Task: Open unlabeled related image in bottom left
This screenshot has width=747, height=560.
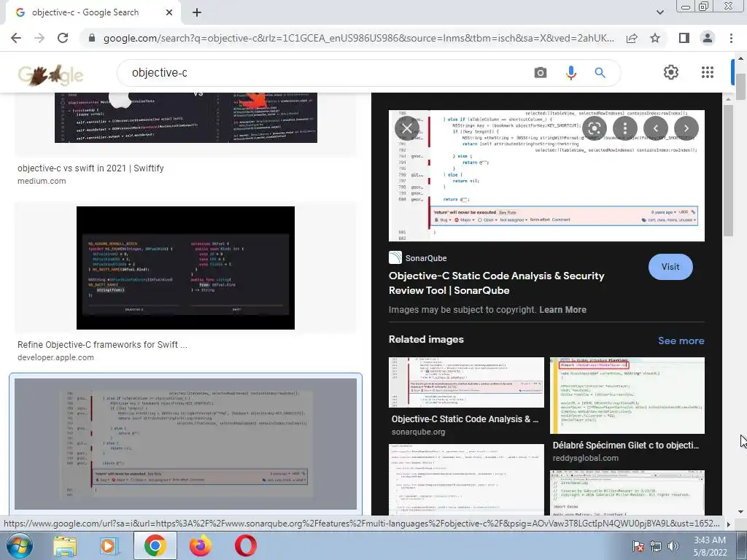Action: [x=466, y=480]
